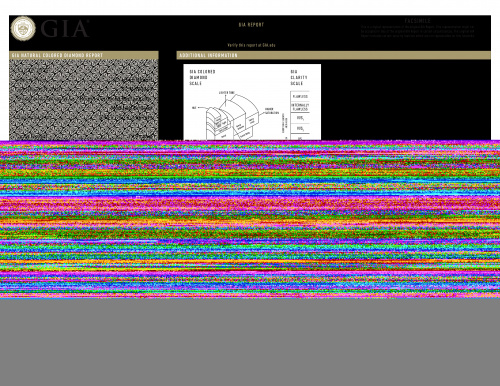The image size is (500, 386).
Task: Click the Higher Saturation label in diagram
Action: coord(272,111)
